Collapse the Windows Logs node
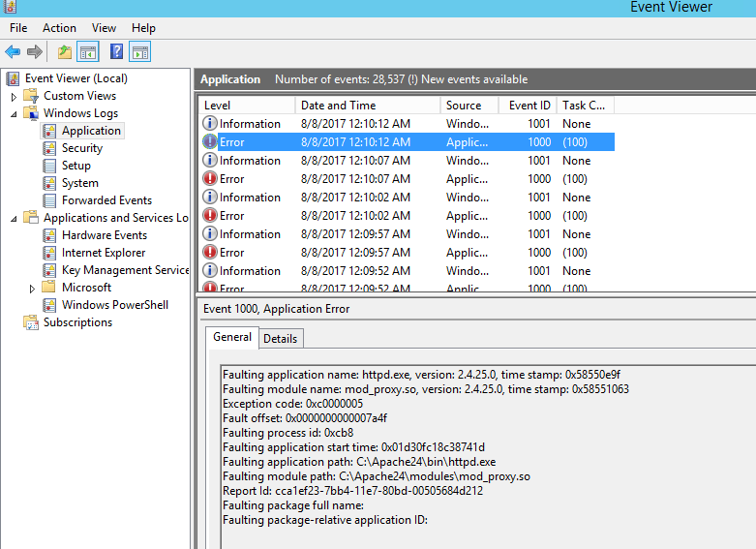 [x=14, y=113]
